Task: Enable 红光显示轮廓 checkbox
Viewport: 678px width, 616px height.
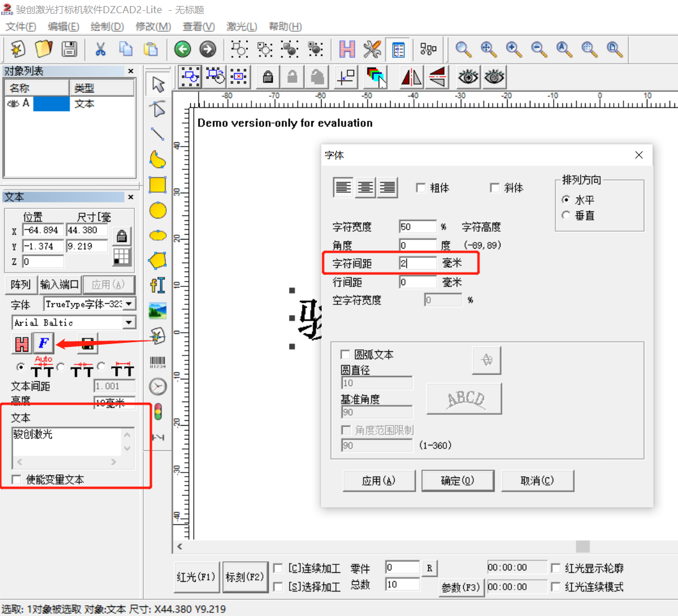Action: click(556, 568)
